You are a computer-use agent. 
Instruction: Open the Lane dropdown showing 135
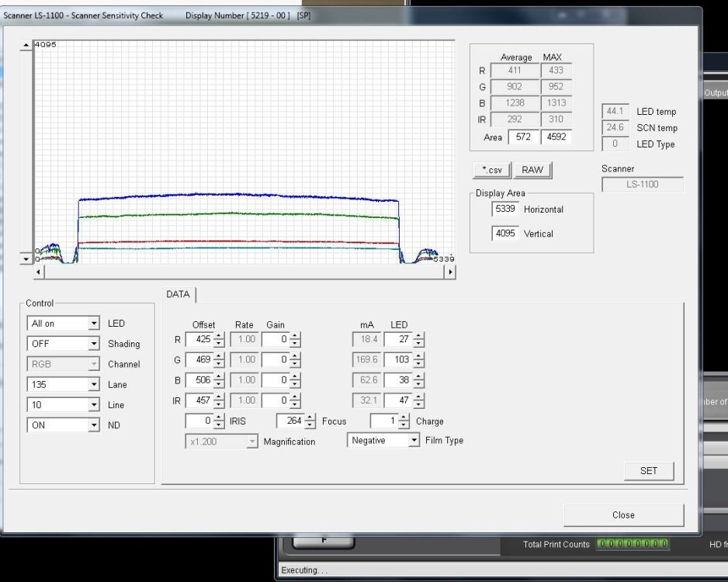click(64, 384)
